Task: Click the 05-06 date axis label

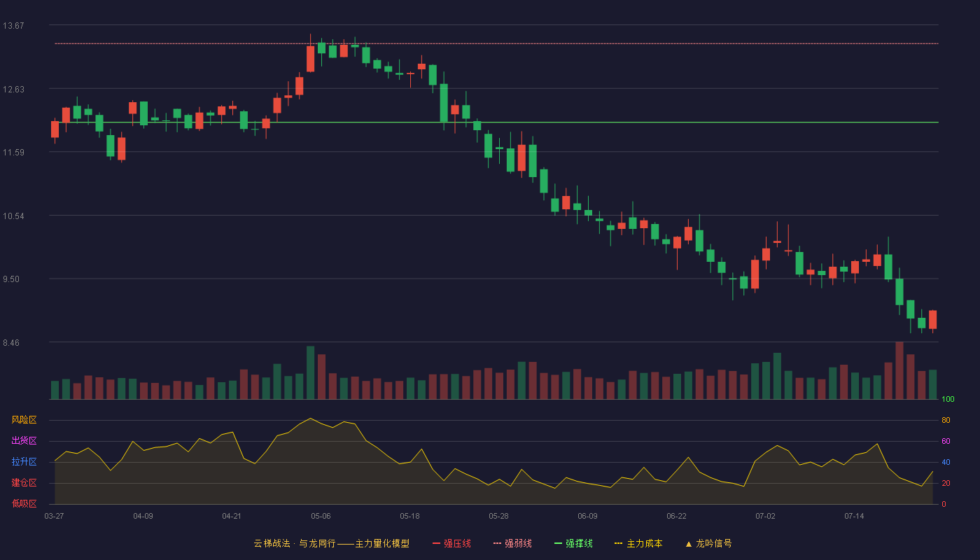Action: point(321,517)
